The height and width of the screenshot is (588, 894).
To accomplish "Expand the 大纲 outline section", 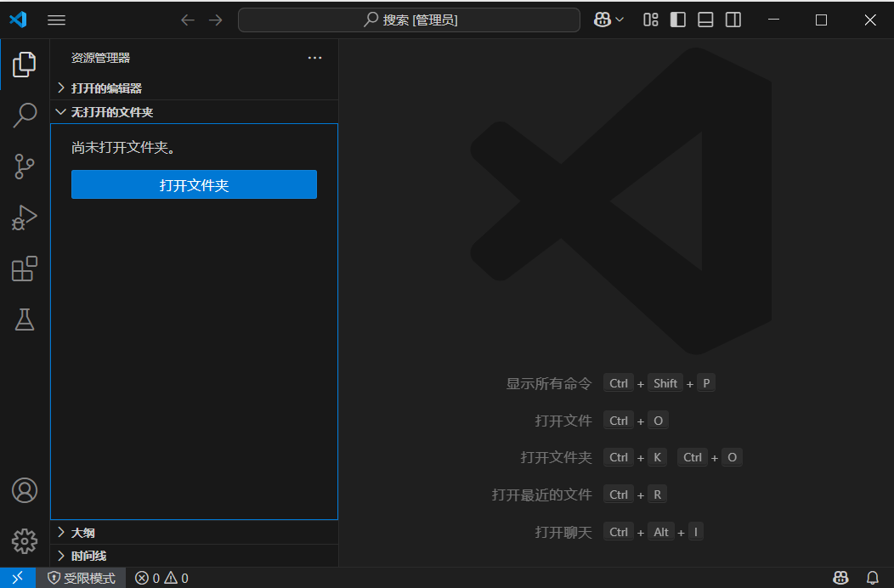I will click(x=195, y=532).
